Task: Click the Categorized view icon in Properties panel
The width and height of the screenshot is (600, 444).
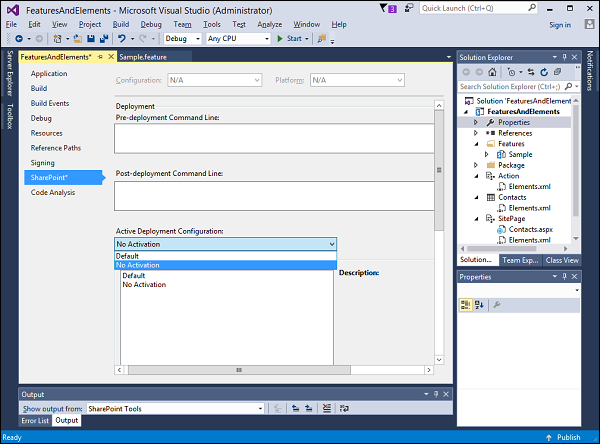Action: (x=466, y=303)
